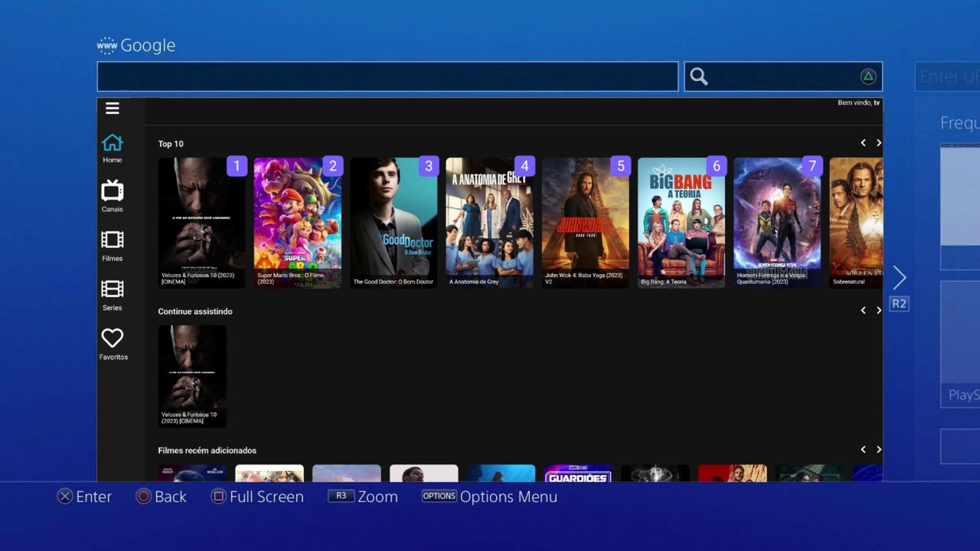980x551 pixels.
Task: Open the hamburger menu icon
Action: tap(113, 109)
